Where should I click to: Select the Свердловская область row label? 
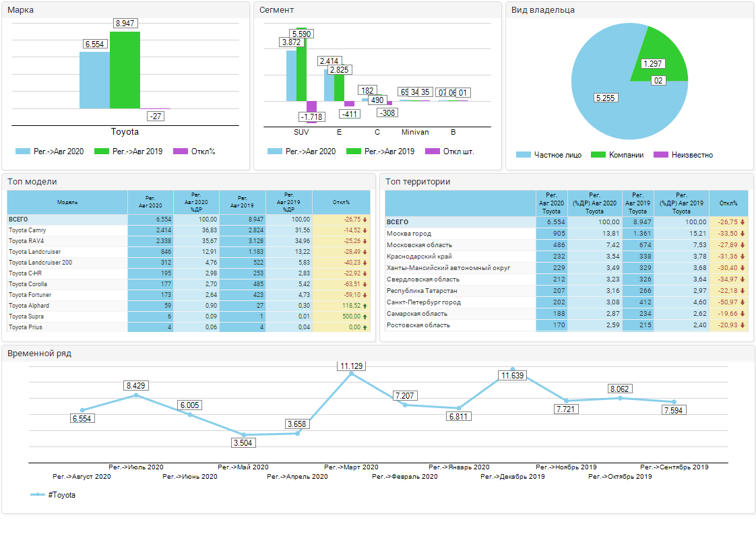coord(423,279)
